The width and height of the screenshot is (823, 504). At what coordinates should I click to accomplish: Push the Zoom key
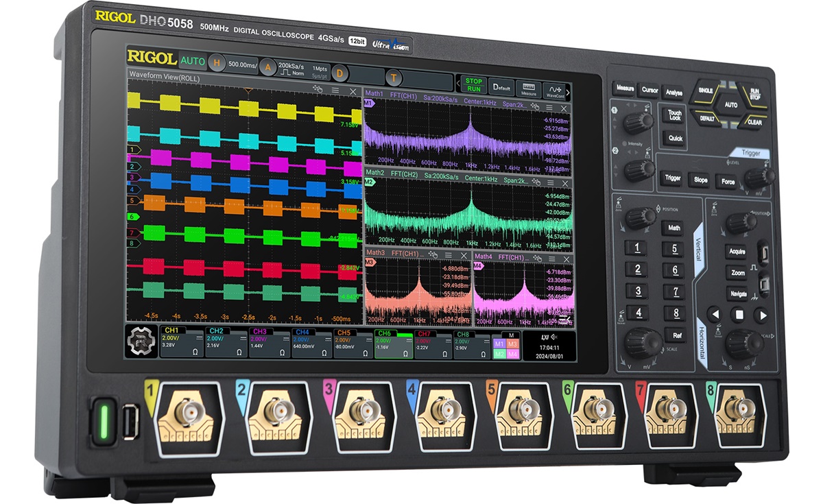pyautogui.click(x=738, y=272)
